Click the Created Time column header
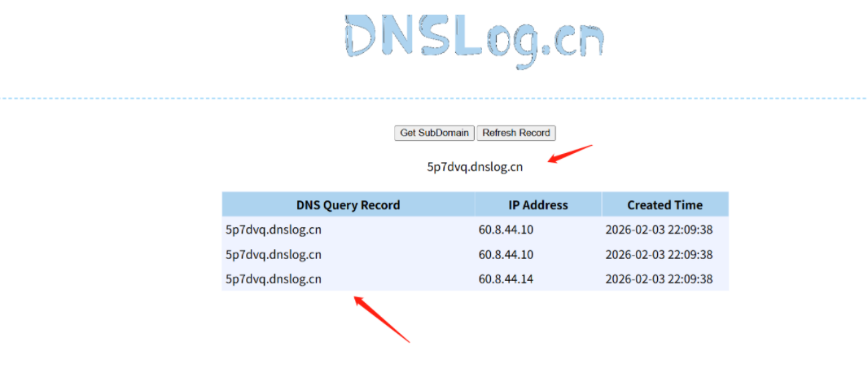This screenshot has width=868, height=373. click(664, 204)
